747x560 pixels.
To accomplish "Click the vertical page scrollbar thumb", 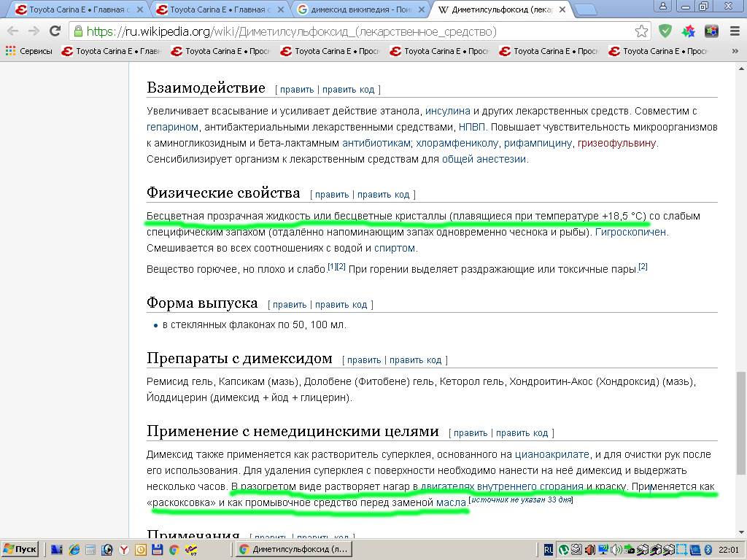I will coord(741,421).
